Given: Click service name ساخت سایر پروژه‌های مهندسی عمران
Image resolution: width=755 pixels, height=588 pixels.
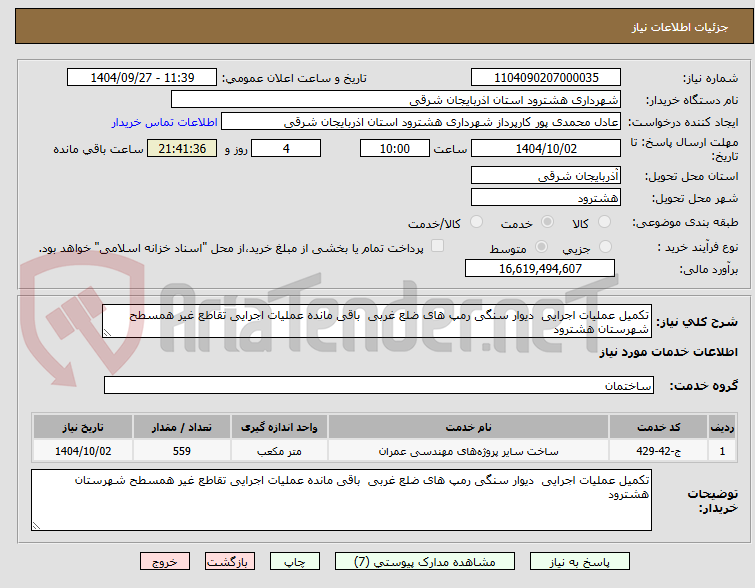Looking at the screenshot, I should (x=469, y=451).
